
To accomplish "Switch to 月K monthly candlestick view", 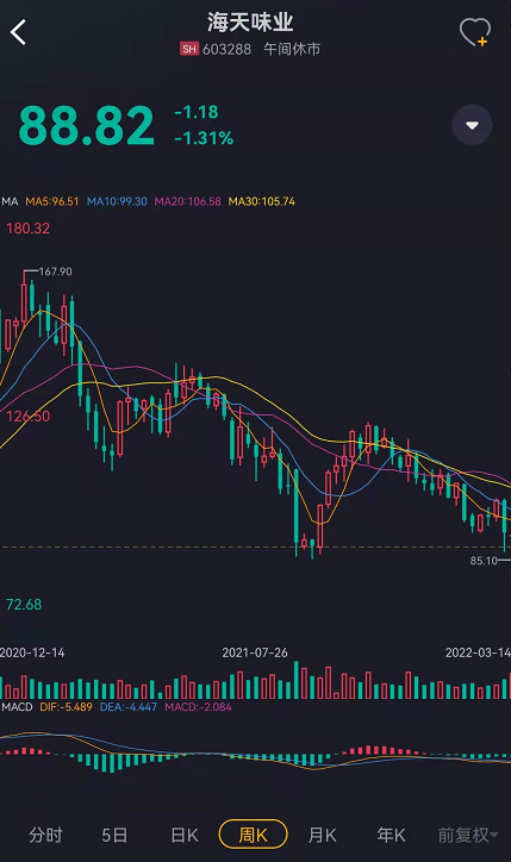I will tap(322, 835).
